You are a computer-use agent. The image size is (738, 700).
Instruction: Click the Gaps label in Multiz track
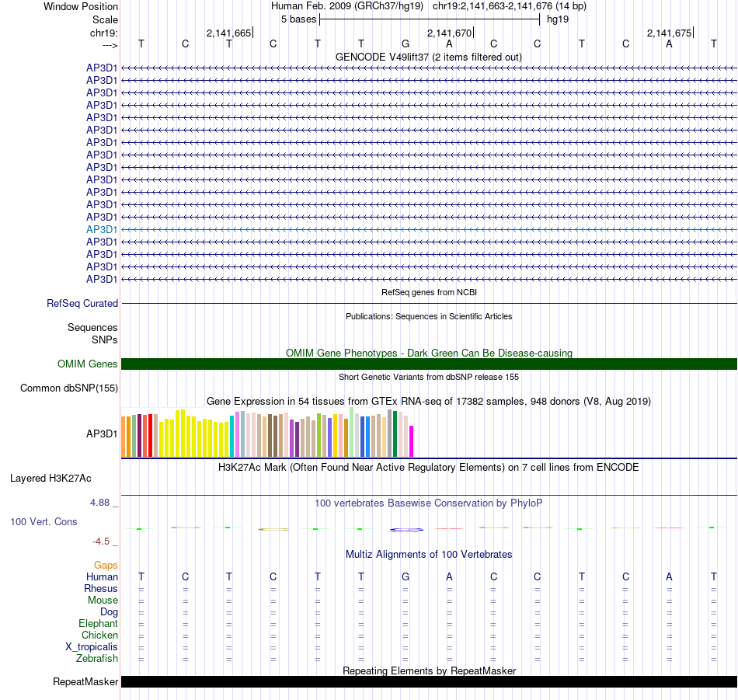point(106,565)
